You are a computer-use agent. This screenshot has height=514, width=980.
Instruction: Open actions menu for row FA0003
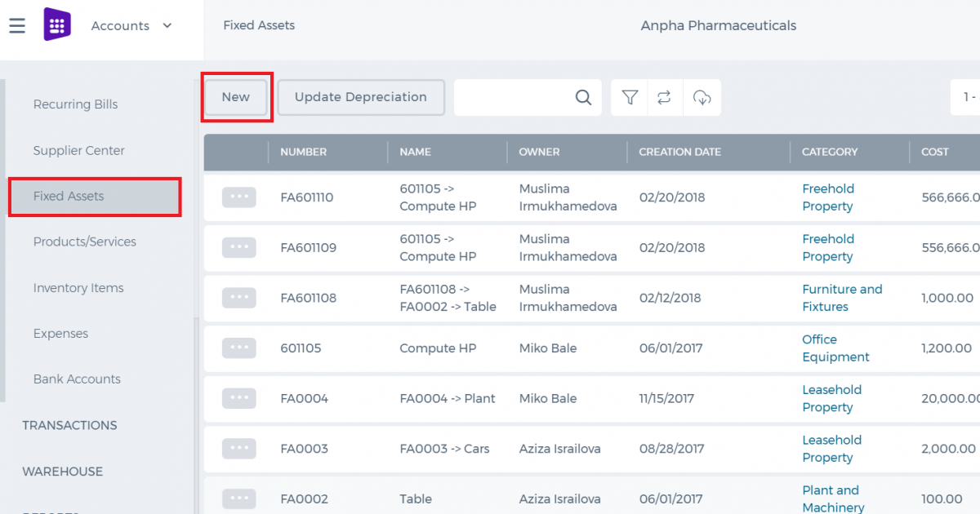pos(238,449)
